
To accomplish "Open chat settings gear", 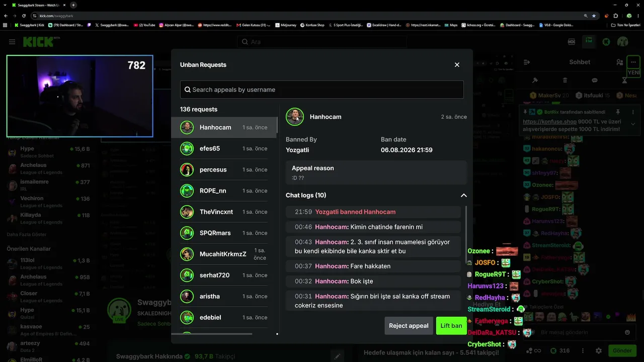I will 599,350.
